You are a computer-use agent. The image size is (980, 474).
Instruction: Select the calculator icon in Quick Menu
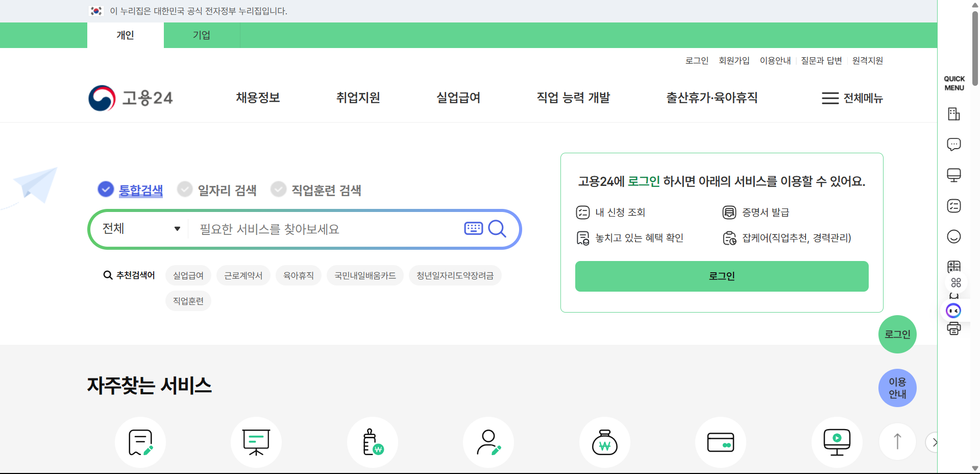click(953, 266)
